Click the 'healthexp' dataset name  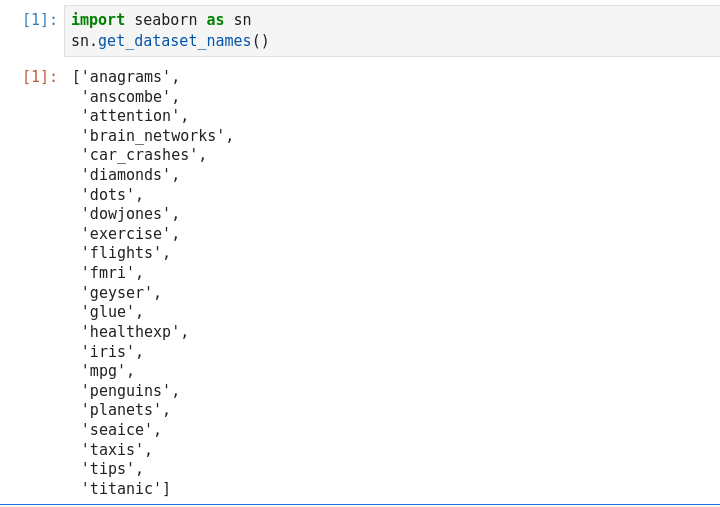pos(130,332)
